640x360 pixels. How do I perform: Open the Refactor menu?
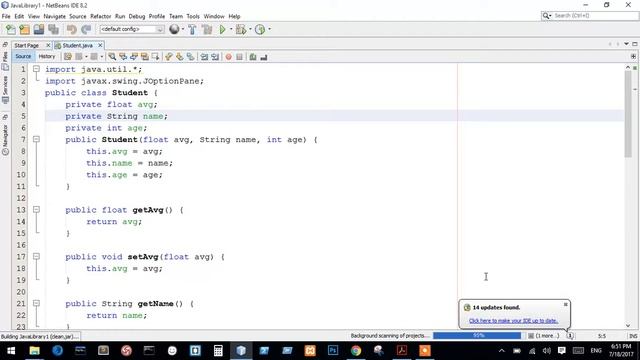click(x=100, y=16)
